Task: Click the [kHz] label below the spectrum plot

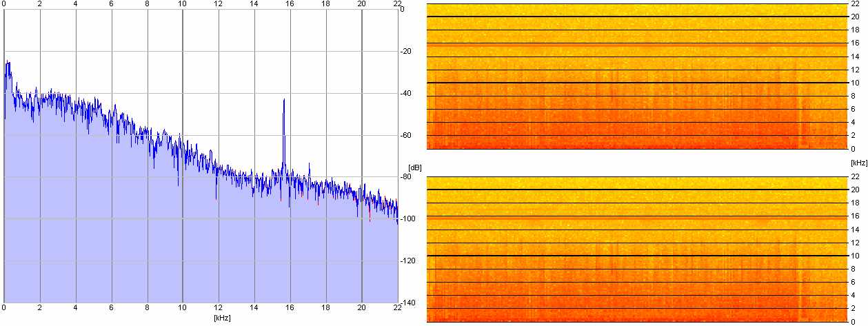Action: pyautogui.click(x=222, y=318)
